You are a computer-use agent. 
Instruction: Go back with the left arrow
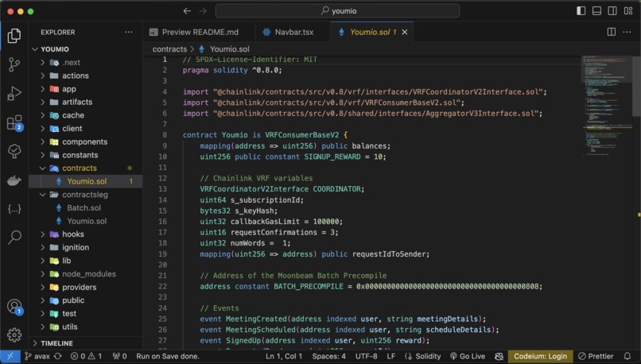click(187, 11)
